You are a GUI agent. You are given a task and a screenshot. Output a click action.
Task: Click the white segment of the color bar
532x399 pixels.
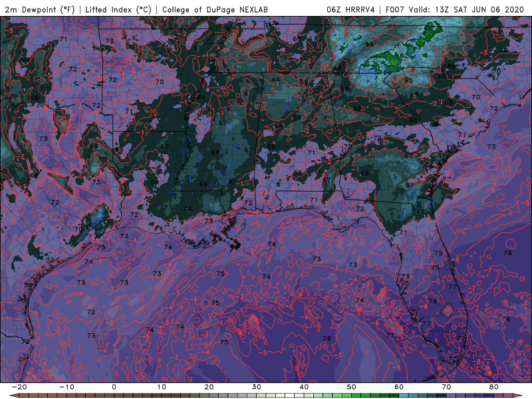(290, 395)
